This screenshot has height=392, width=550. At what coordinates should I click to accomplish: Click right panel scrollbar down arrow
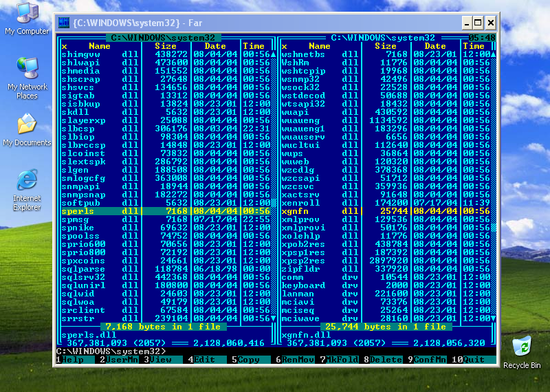[493, 318]
